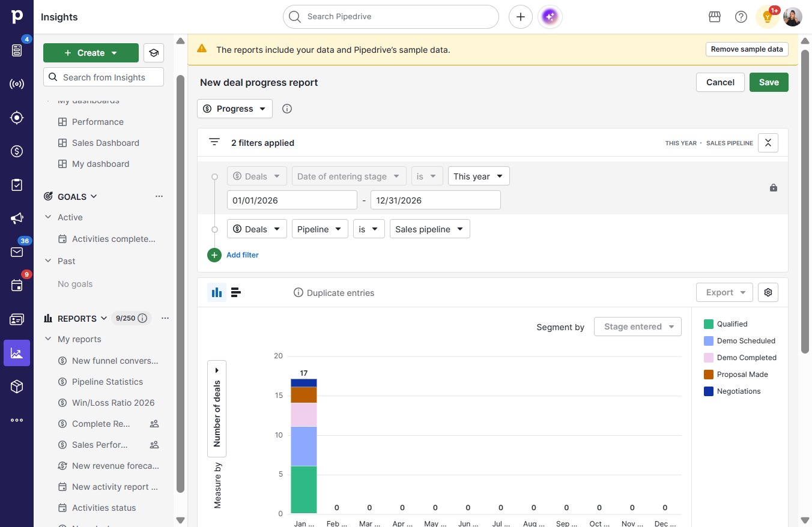The height and width of the screenshot is (527, 812).
Task: Click the lightbulb tips icon
Action: tap(768, 17)
